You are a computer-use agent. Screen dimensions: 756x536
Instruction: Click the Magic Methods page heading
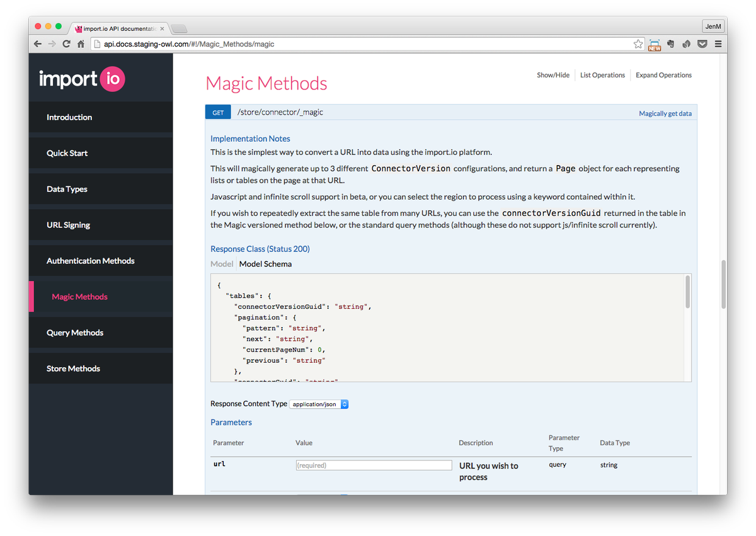click(x=266, y=83)
